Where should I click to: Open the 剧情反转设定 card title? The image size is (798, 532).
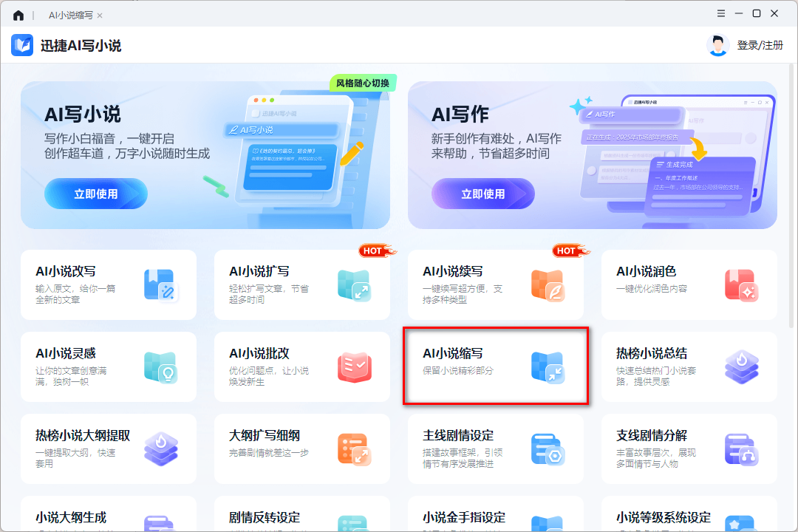264,517
